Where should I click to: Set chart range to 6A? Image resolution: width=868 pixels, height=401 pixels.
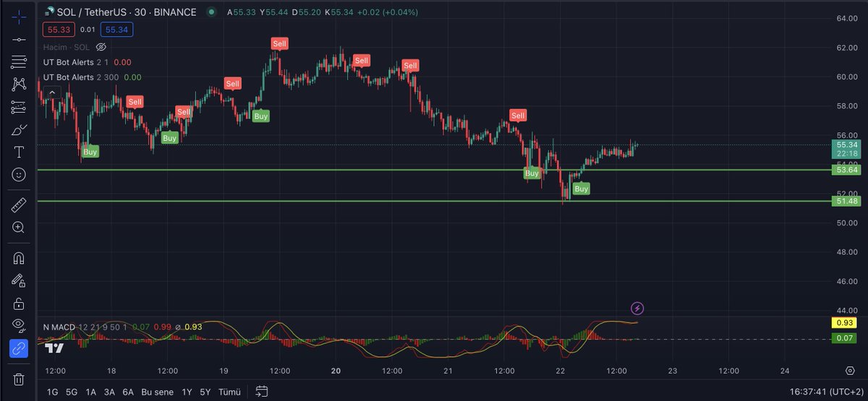128,392
